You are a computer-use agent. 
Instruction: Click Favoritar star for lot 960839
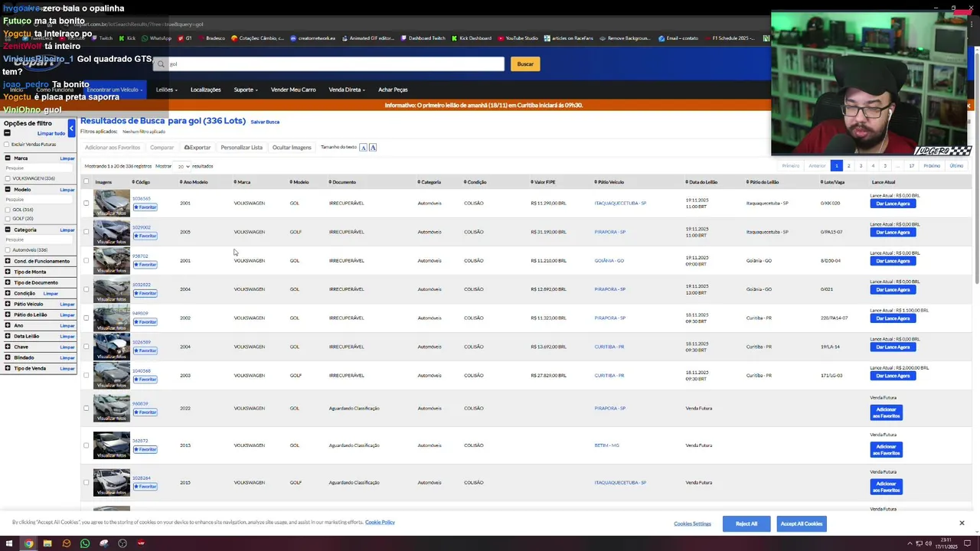(x=145, y=412)
